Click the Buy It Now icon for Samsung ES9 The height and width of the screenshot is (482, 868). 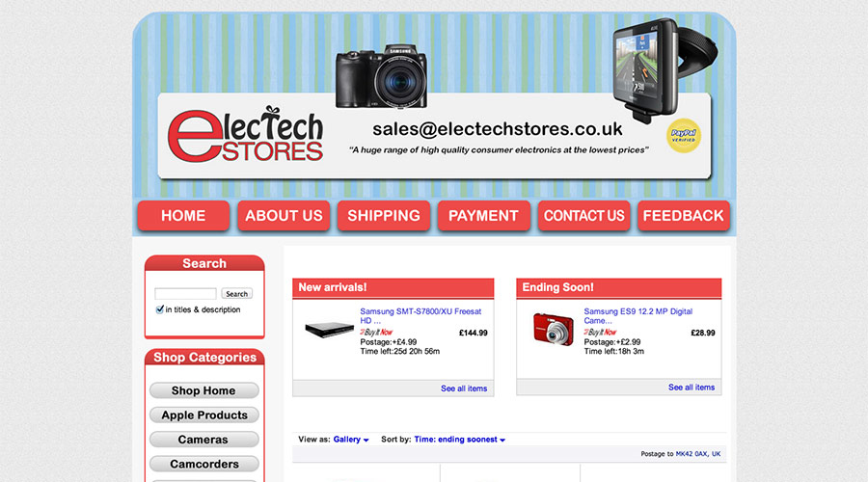click(600, 332)
